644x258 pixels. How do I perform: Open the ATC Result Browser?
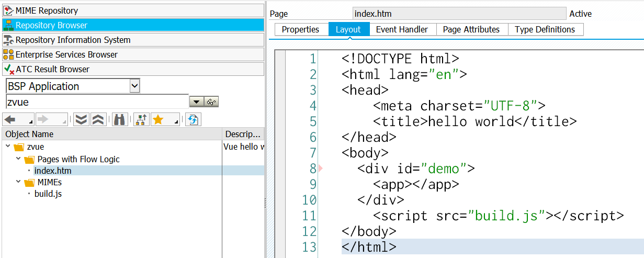tap(133, 69)
